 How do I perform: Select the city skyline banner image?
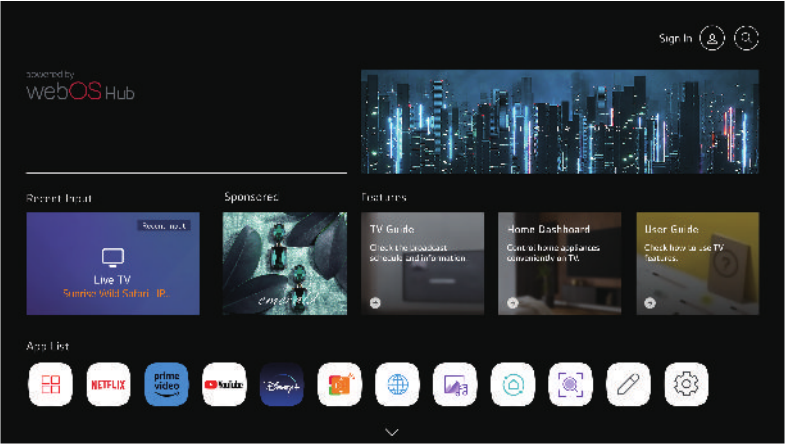[x=559, y=122]
